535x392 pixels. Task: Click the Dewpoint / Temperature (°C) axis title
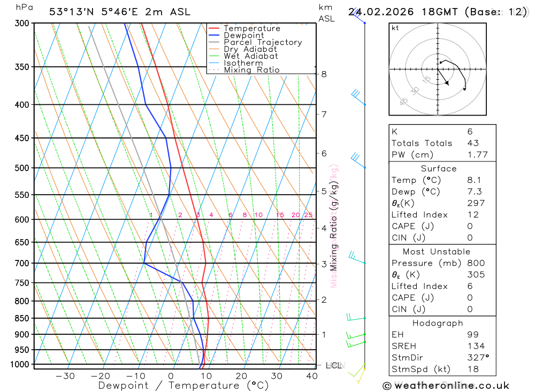(183, 386)
